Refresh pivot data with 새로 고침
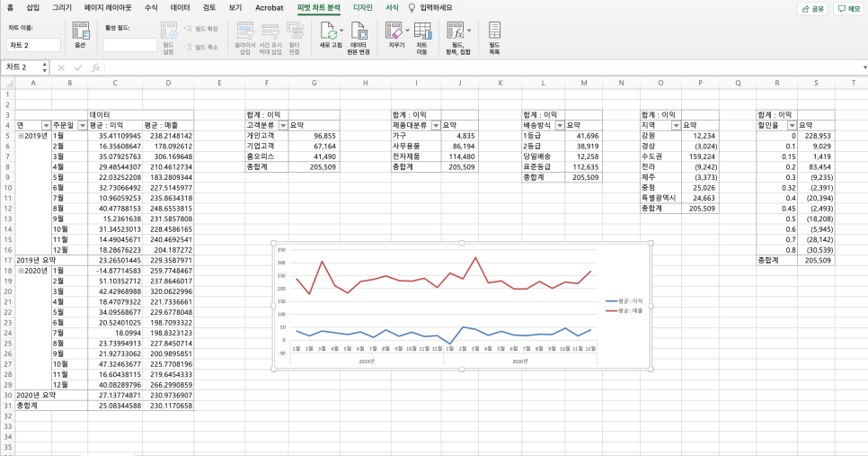 tap(329, 34)
